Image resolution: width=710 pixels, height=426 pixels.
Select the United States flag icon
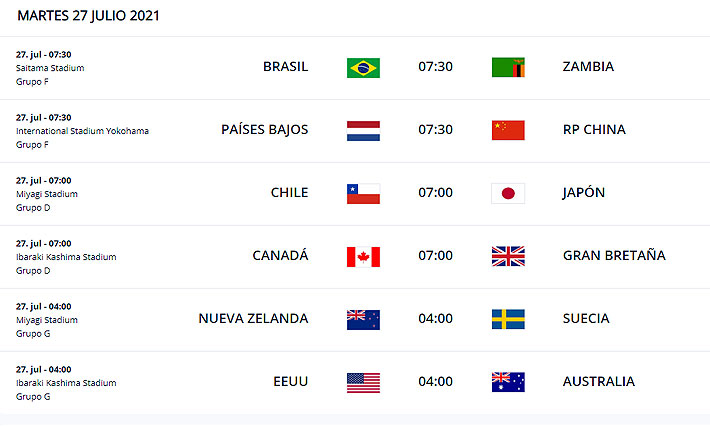(362, 382)
